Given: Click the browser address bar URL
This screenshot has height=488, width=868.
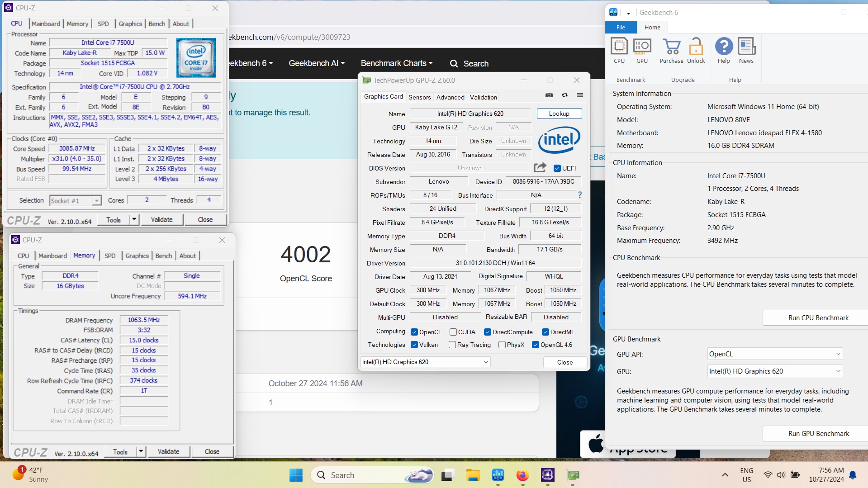Looking at the screenshot, I should [x=289, y=37].
